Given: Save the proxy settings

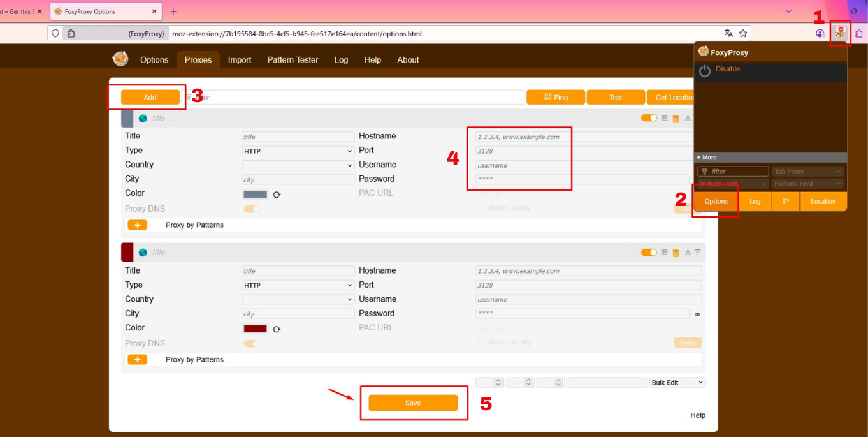Looking at the screenshot, I should point(413,403).
